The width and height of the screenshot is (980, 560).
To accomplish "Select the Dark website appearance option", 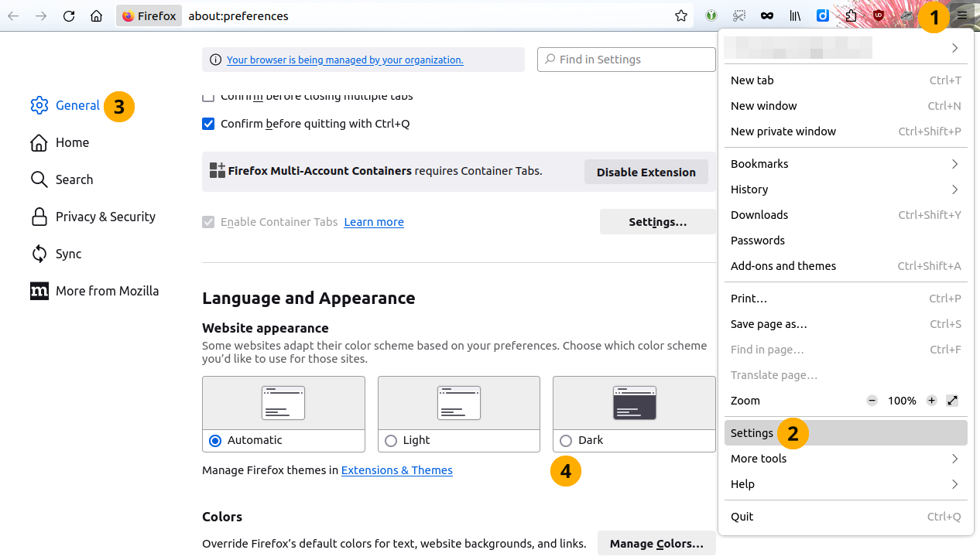I will point(566,440).
